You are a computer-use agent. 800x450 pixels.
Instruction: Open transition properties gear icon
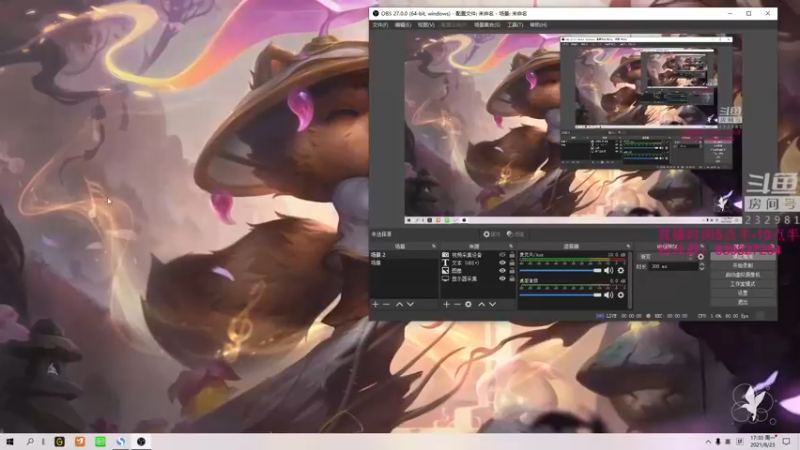[701, 257]
